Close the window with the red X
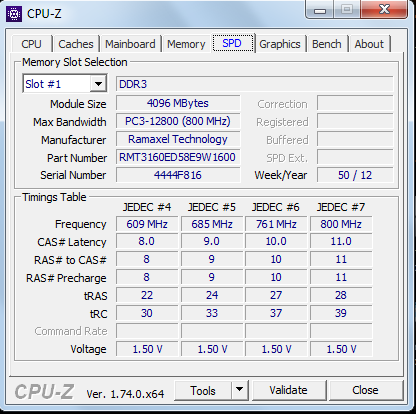This screenshot has height=414, width=416. tap(384, 9)
